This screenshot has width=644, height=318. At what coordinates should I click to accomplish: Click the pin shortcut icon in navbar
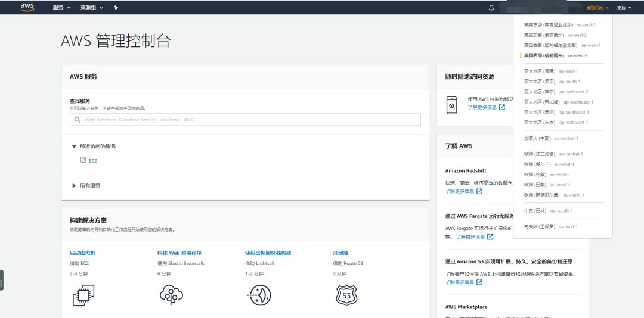click(x=116, y=8)
